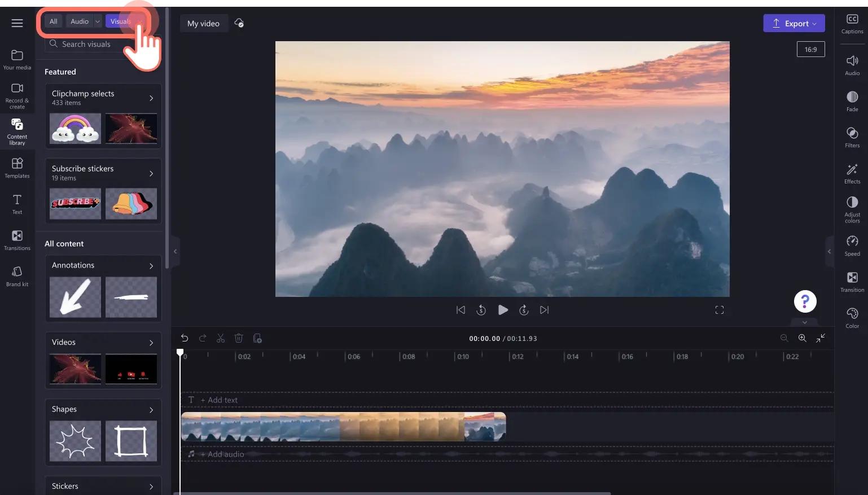Open the Audio filter dropdown arrow

(98, 21)
